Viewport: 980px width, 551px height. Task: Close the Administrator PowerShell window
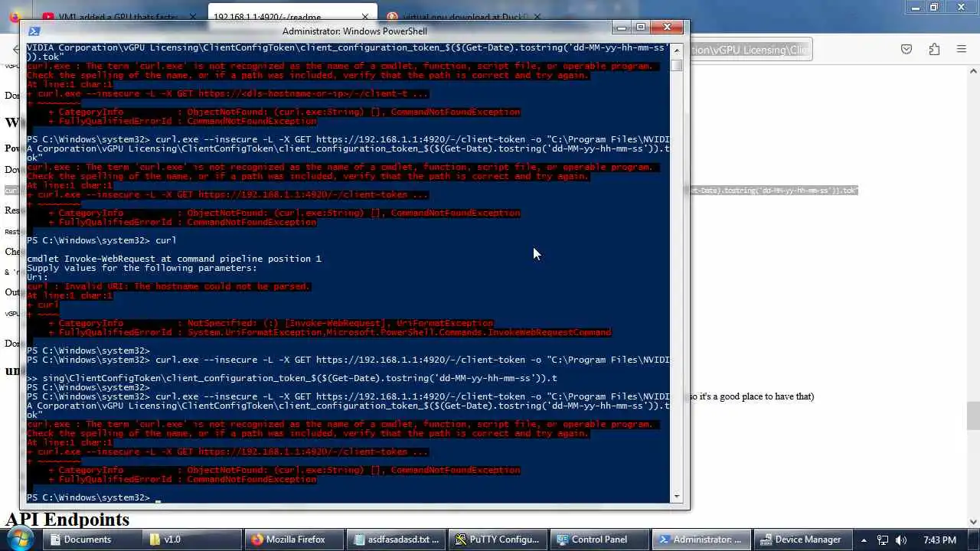click(667, 28)
